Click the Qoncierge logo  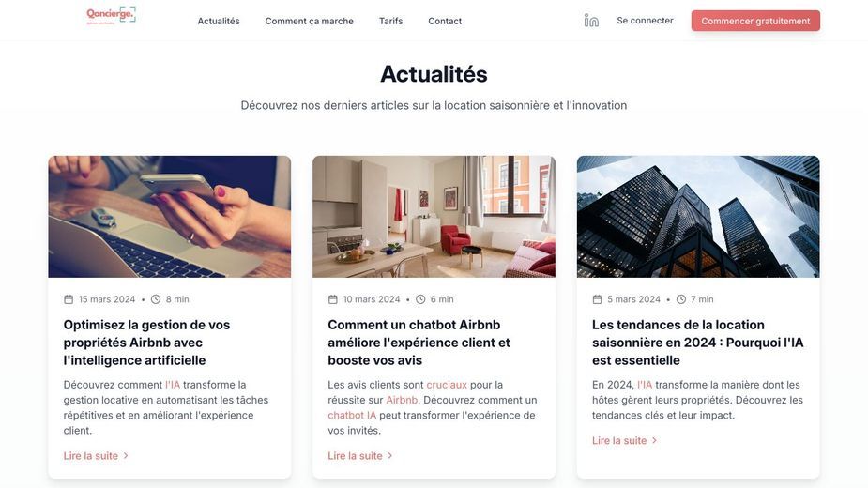[111, 15]
